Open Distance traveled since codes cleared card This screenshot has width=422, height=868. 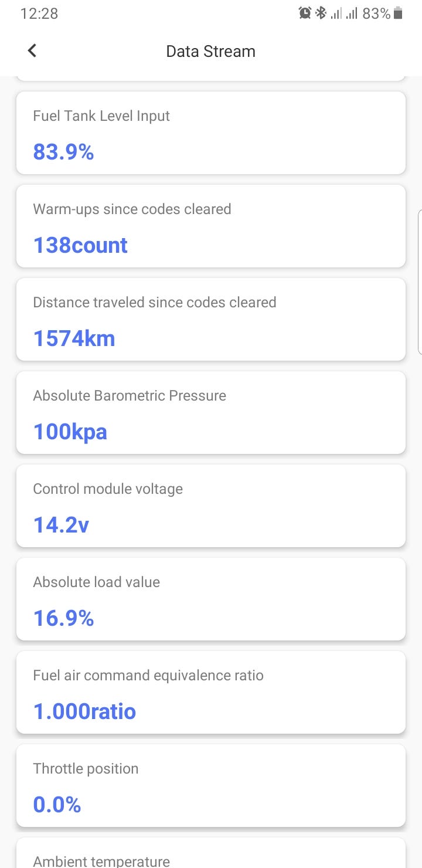[x=211, y=319]
